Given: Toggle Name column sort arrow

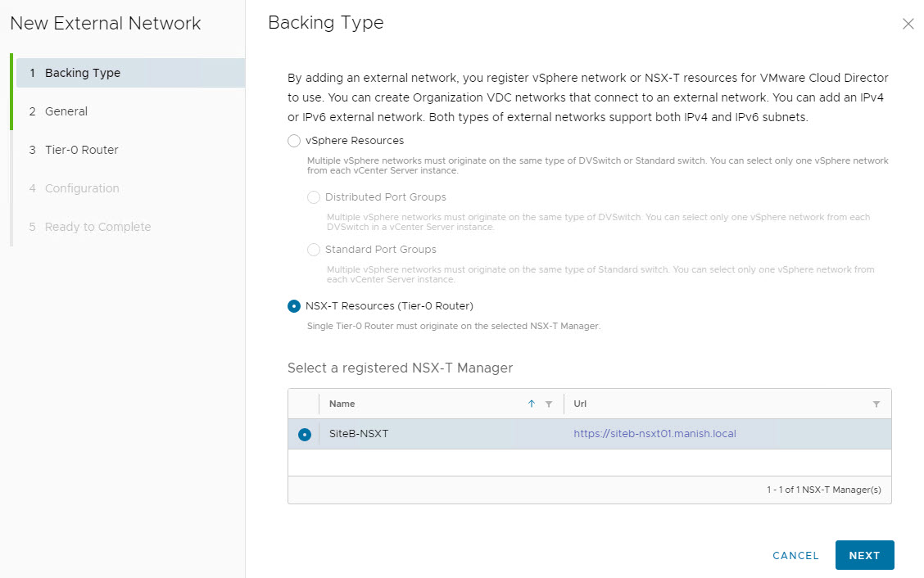Looking at the screenshot, I should [x=532, y=404].
